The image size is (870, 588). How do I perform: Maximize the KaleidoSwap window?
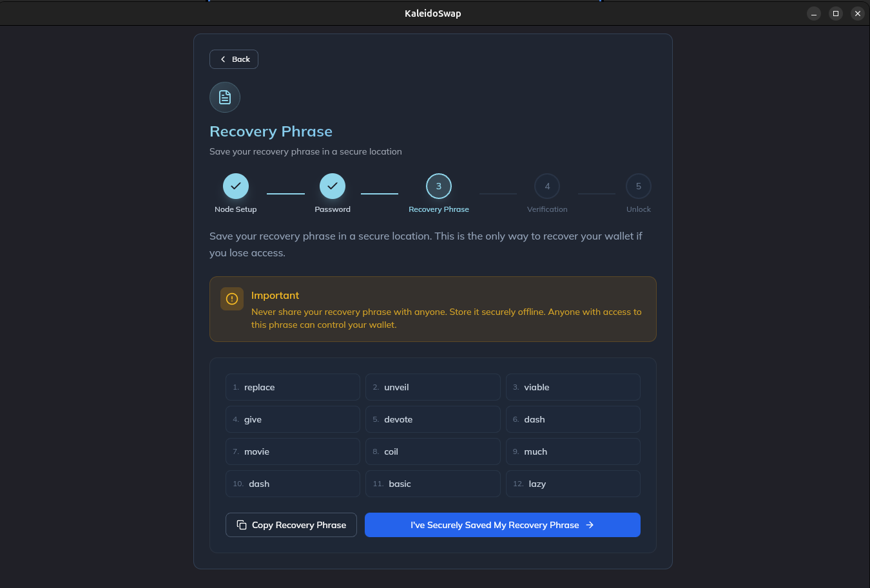click(x=836, y=14)
